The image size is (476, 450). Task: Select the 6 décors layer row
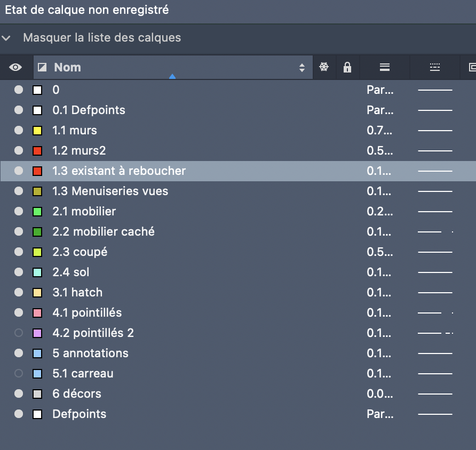pos(238,394)
